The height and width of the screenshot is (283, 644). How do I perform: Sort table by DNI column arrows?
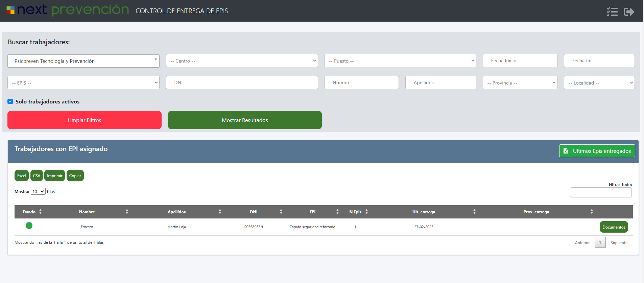coord(281,212)
